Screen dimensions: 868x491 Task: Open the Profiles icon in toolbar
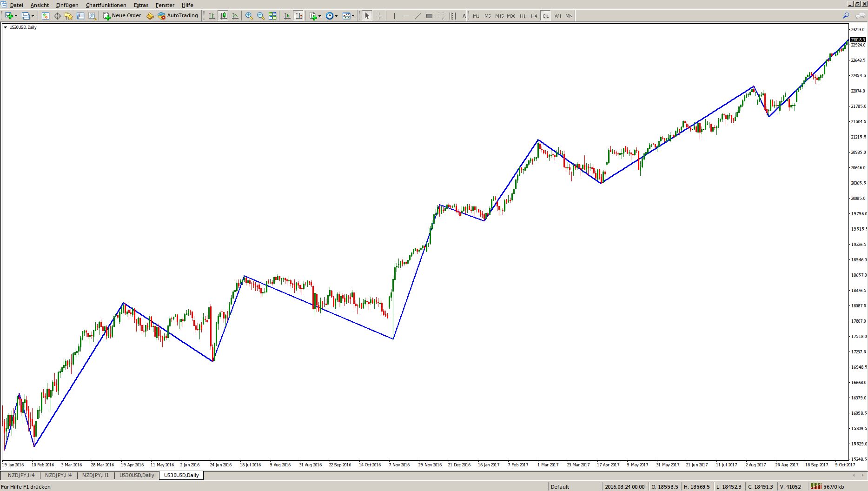pyautogui.click(x=26, y=16)
